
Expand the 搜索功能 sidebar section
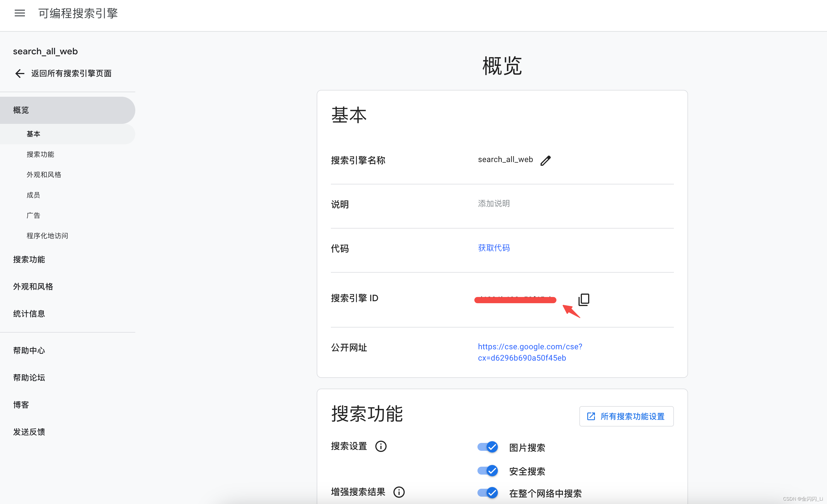click(x=29, y=259)
